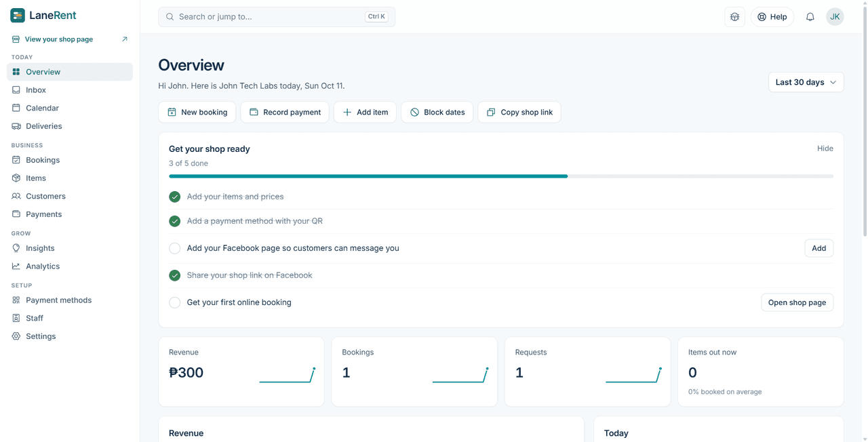Open Deliveries in the sidebar
868x442 pixels.
coord(70,126)
